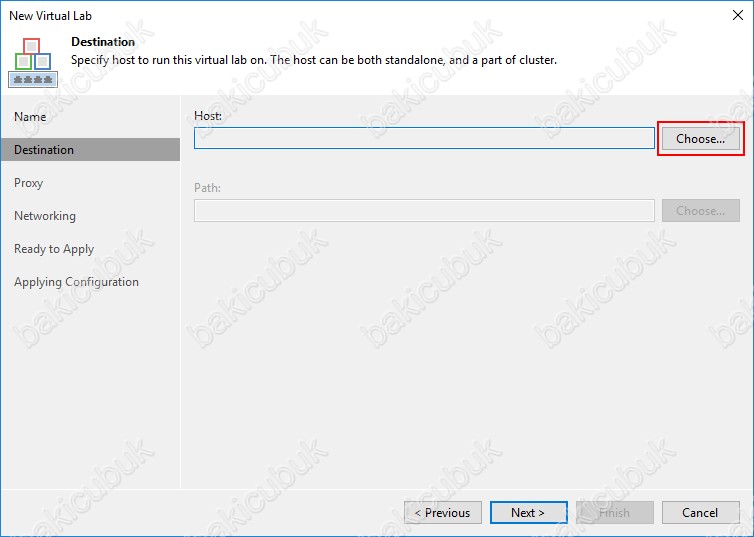
Task: Select the Destination wizard step
Action: coord(91,150)
